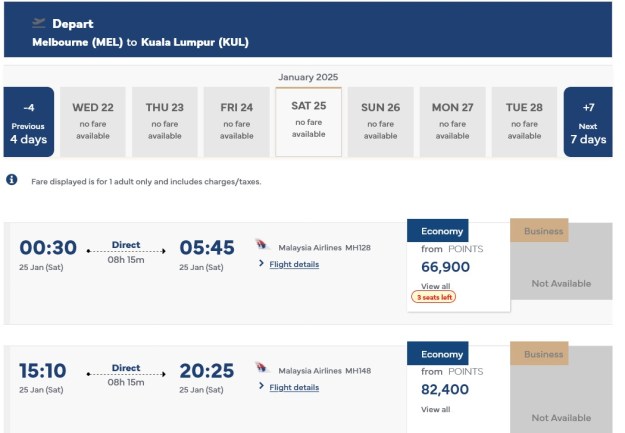625x433 pixels.
Task: Click the fare information icon
Action: 12,180
